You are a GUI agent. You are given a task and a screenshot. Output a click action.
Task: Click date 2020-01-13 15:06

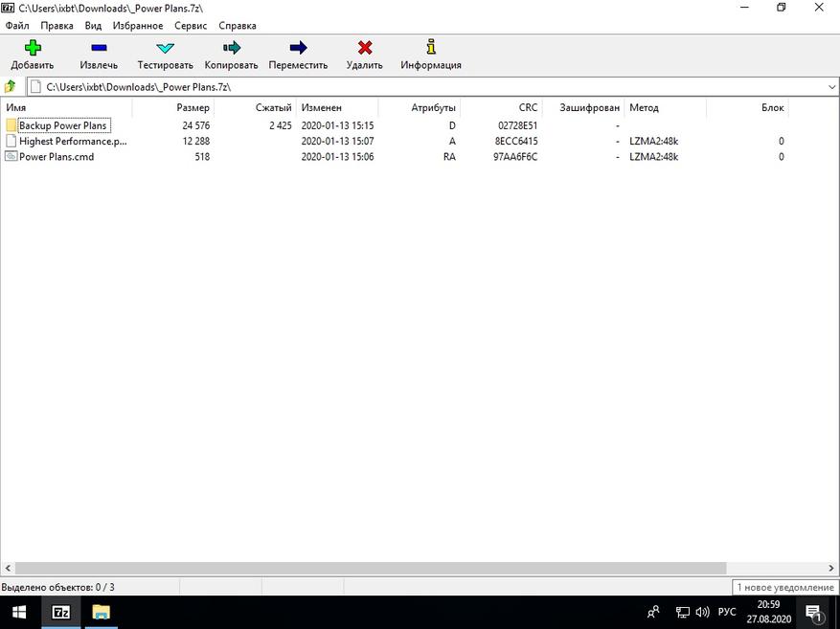(337, 156)
